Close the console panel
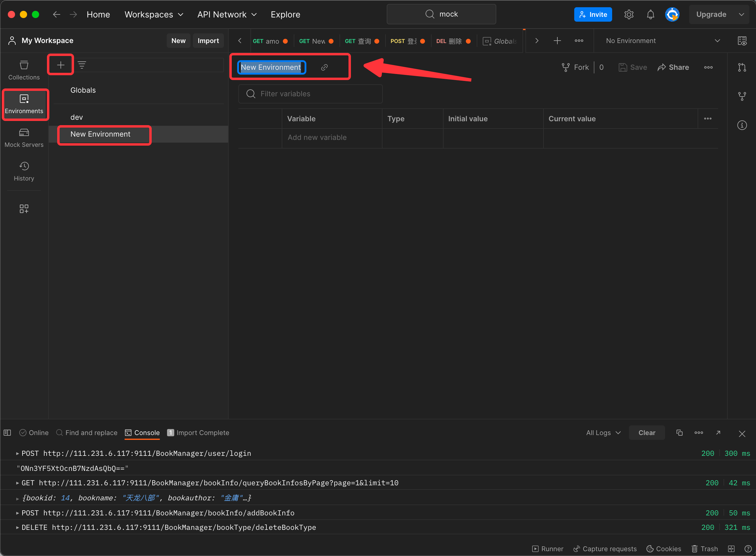 pos(742,434)
